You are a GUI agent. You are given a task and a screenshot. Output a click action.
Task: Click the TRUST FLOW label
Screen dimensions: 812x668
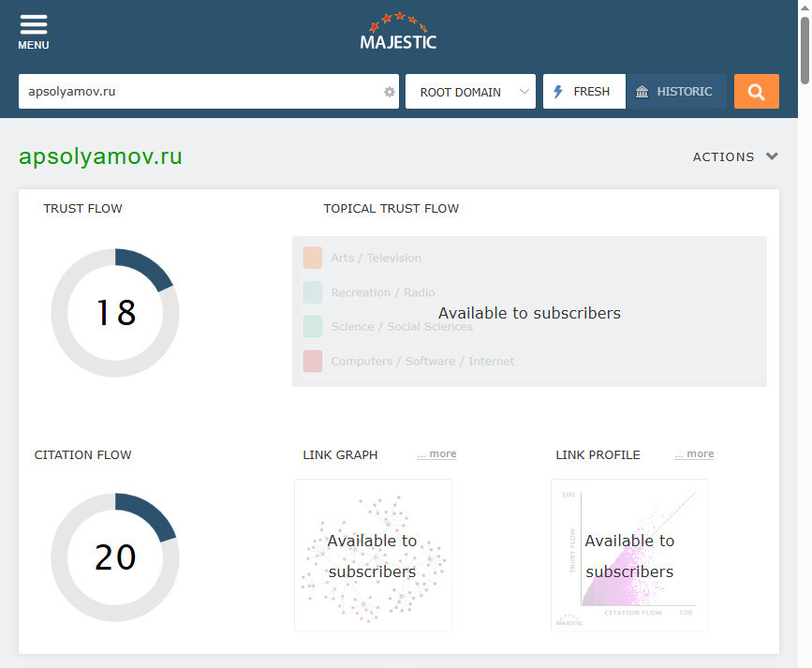point(82,208)
